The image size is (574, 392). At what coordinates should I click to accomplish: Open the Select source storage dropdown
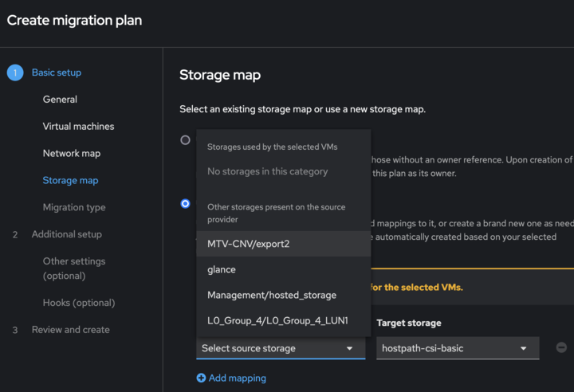click(279, 348)
